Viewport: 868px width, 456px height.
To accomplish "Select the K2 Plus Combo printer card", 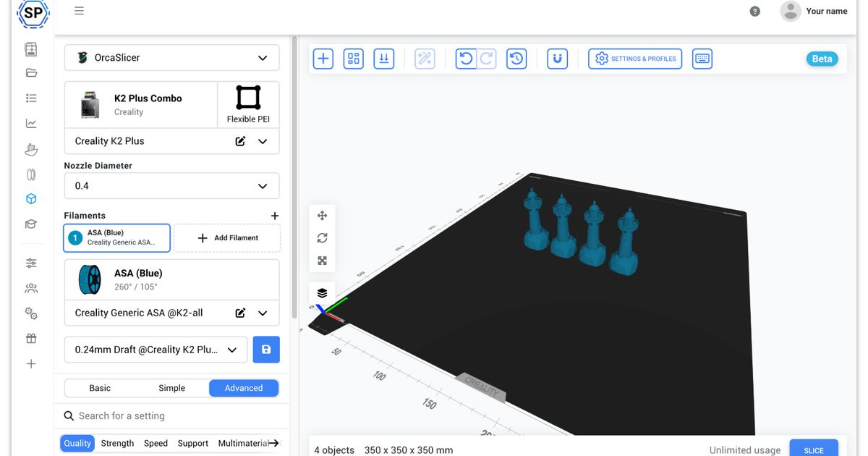I will 141,105.
